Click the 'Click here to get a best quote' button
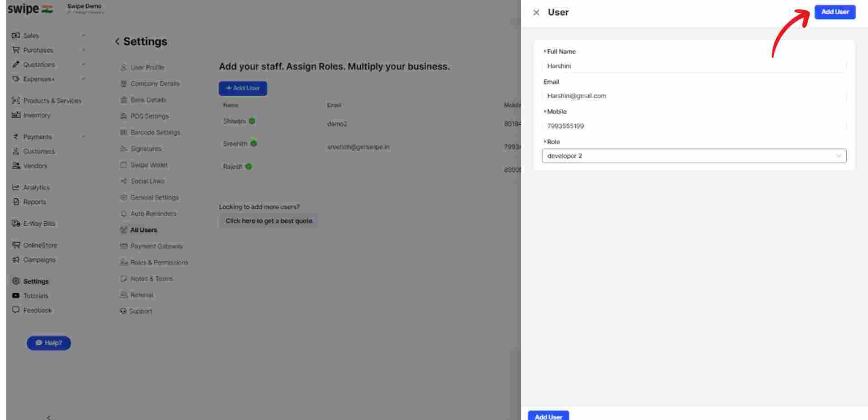Viewport: 868px width, 420px height. click(x=269, y=221)
